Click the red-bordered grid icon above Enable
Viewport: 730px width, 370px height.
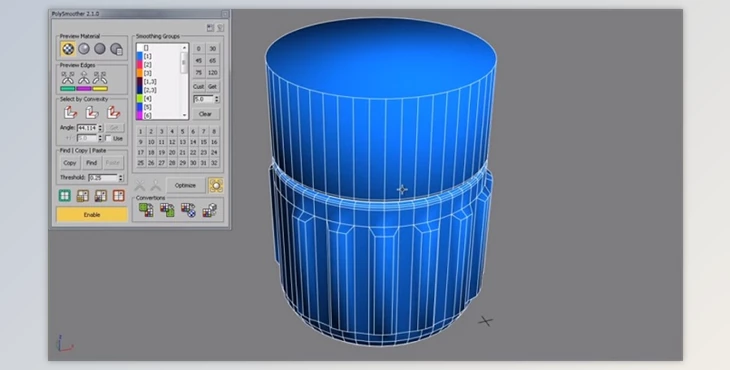pos(119,195)
